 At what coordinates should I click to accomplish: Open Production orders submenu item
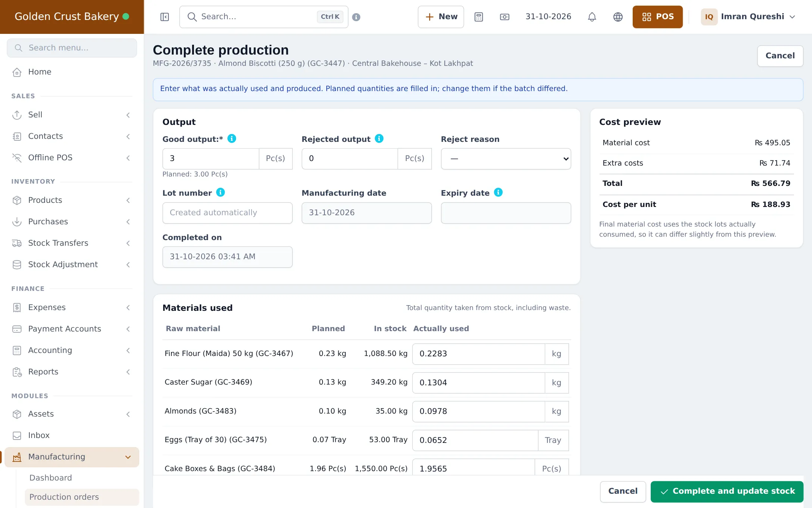pyautogui.click(x=82, y=497)
